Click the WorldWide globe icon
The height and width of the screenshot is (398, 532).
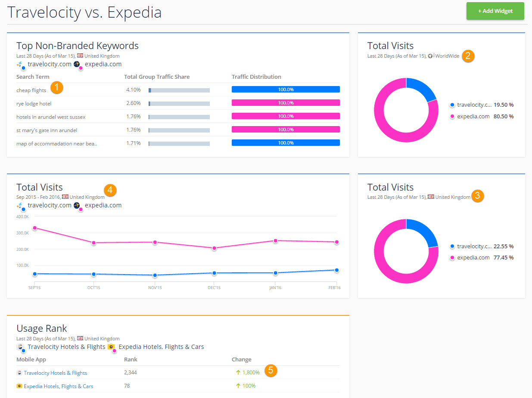(430, 56)
